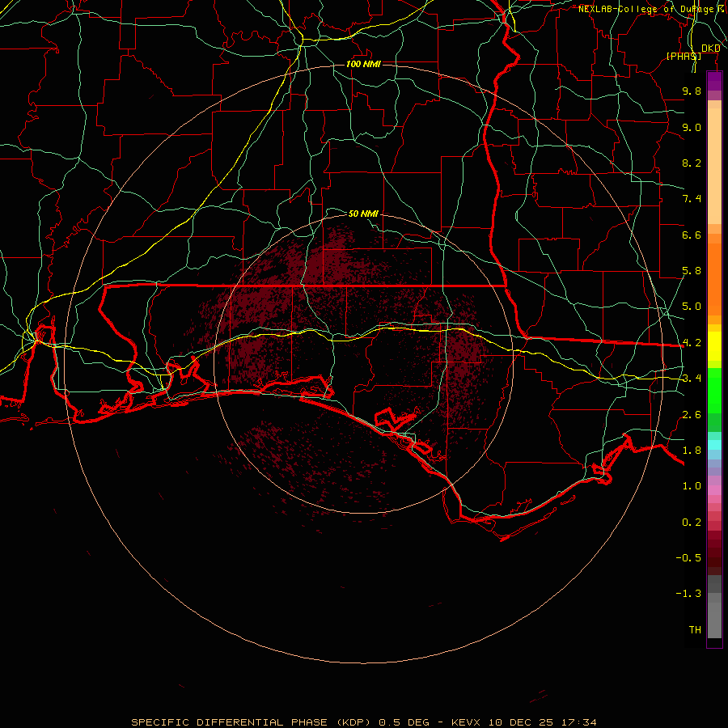Click the 6.6 scale value
Image resolution: width=728 pixels, height=728 pixels.
(692, 235)
